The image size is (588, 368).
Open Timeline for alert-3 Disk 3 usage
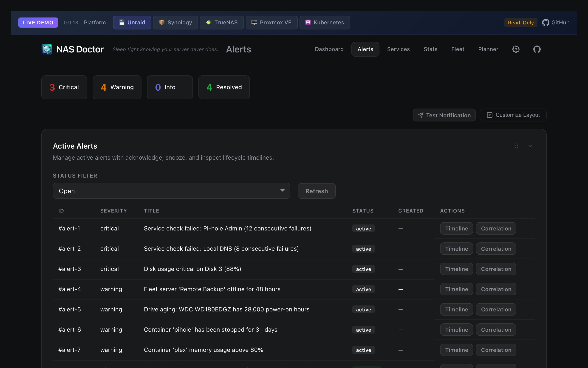coord(456,269)
